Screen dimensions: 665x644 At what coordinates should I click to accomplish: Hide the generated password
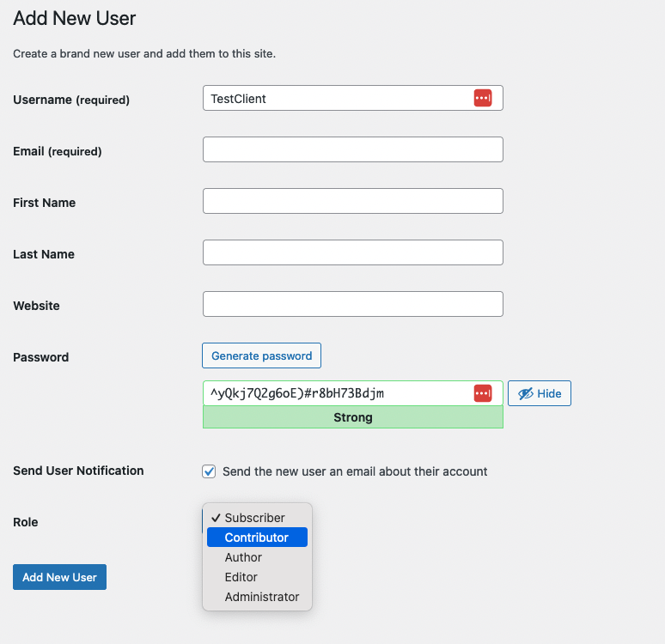[x=540, y=393]
